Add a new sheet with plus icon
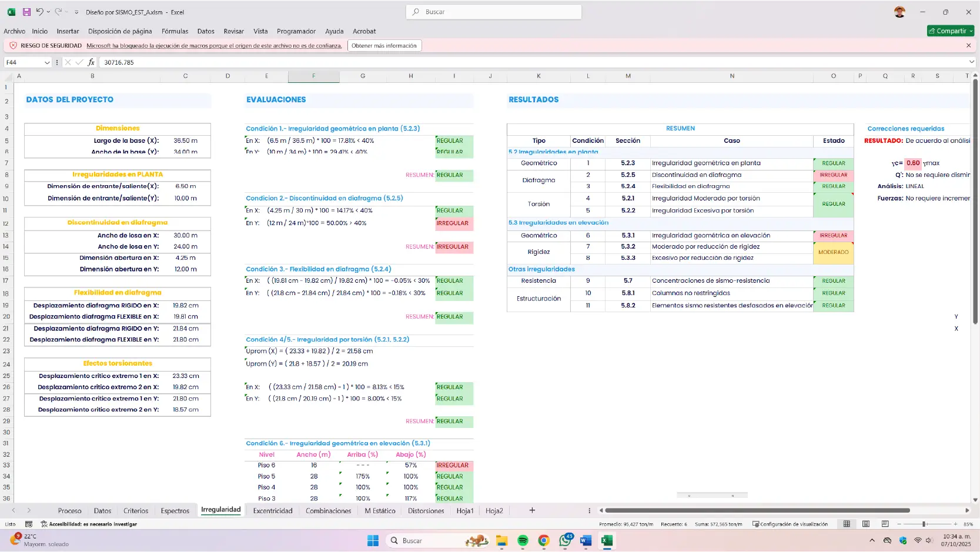980x552 pixels. point(532,510)
